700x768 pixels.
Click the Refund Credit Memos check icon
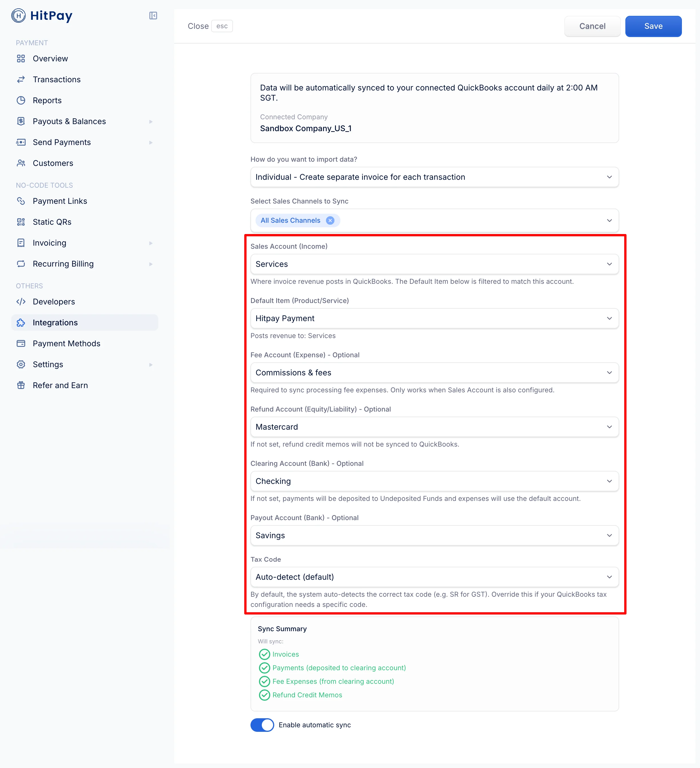[264, 695]
